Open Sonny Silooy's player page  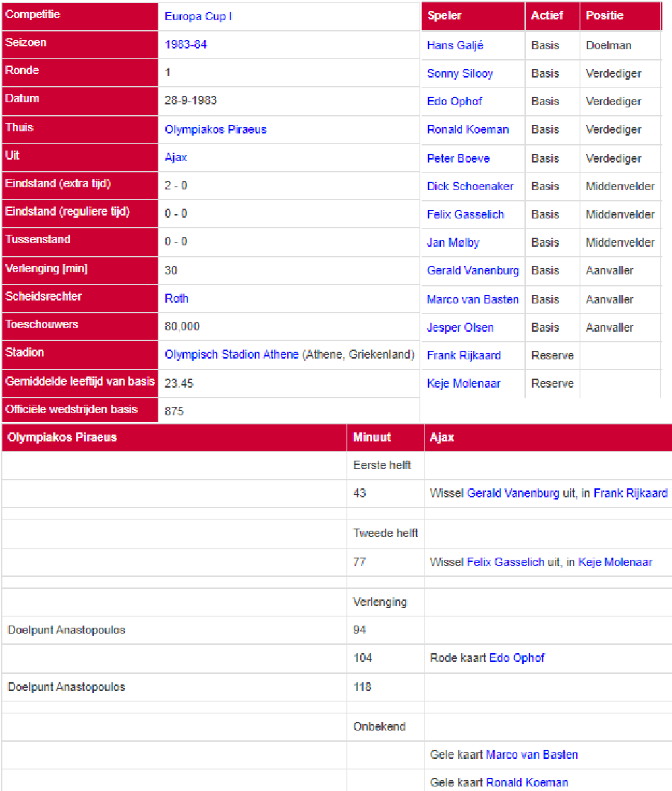coord(460,73)
